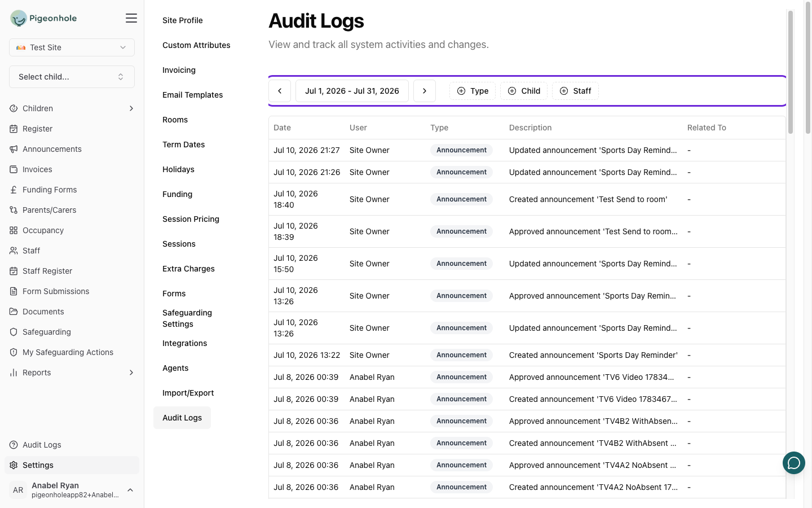
Task: Open Integrations settings
Action: point(184,343)
